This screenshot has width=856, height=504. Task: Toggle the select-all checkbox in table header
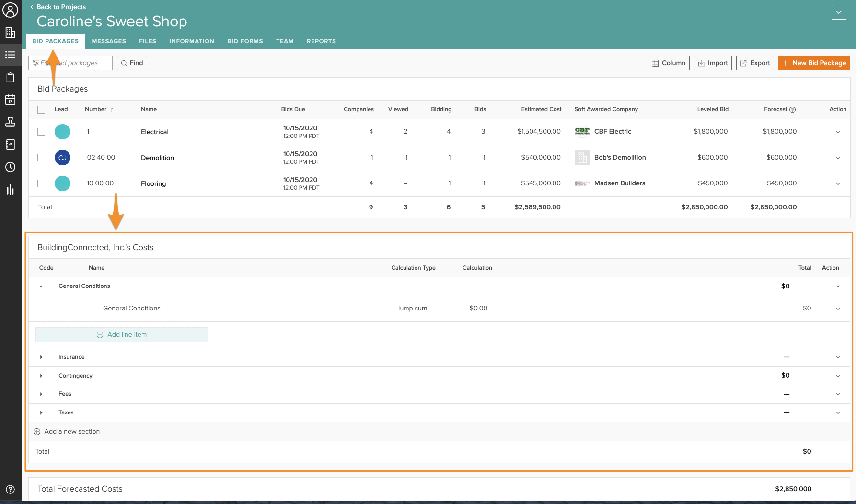click(41, 110)
